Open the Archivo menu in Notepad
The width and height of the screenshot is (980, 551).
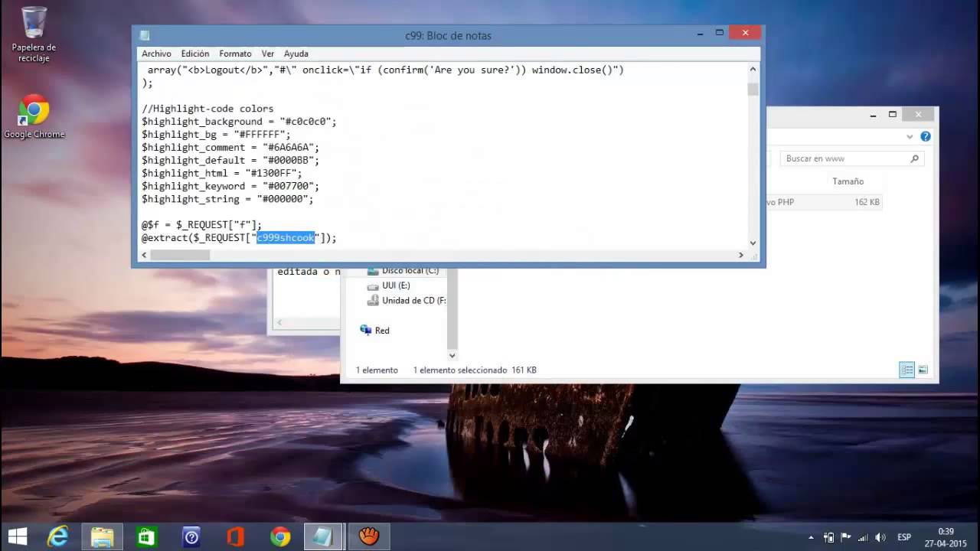pos(156,54)
